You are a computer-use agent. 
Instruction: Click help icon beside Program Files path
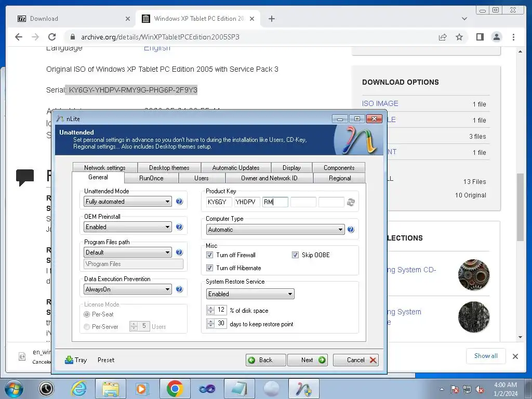point(179,252)
